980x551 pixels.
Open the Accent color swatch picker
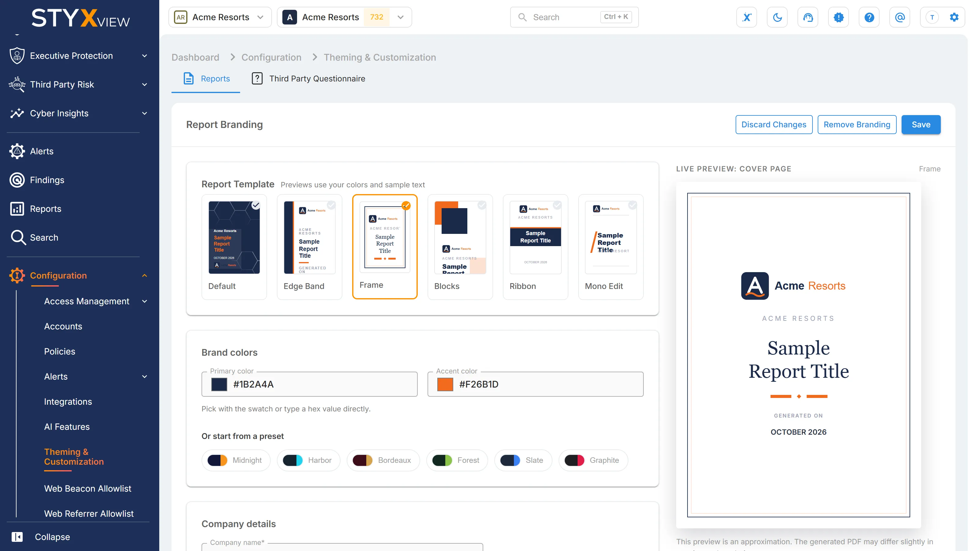point(445,384)
